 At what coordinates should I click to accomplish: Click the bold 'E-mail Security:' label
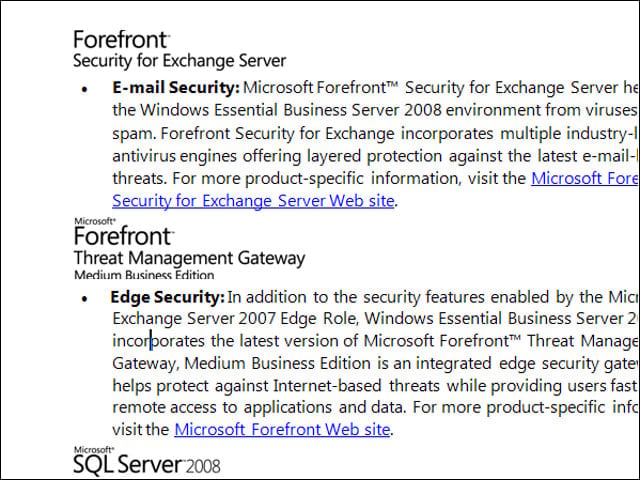(x=176, y=88)
